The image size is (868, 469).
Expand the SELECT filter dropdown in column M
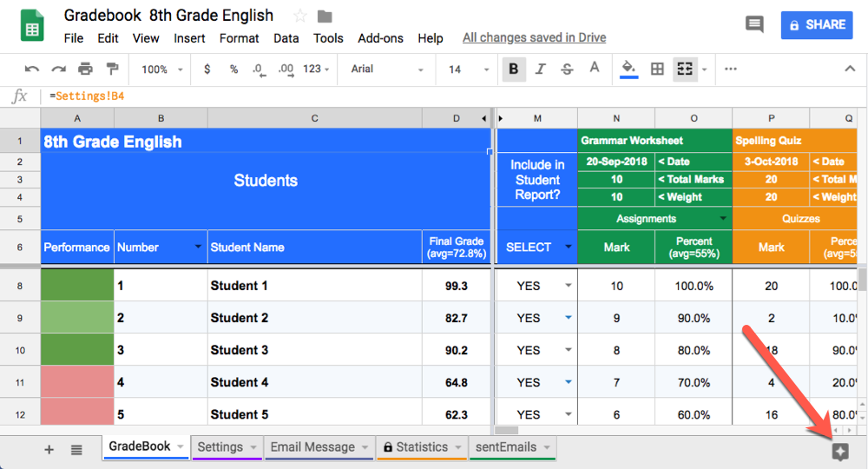(569, 248)
